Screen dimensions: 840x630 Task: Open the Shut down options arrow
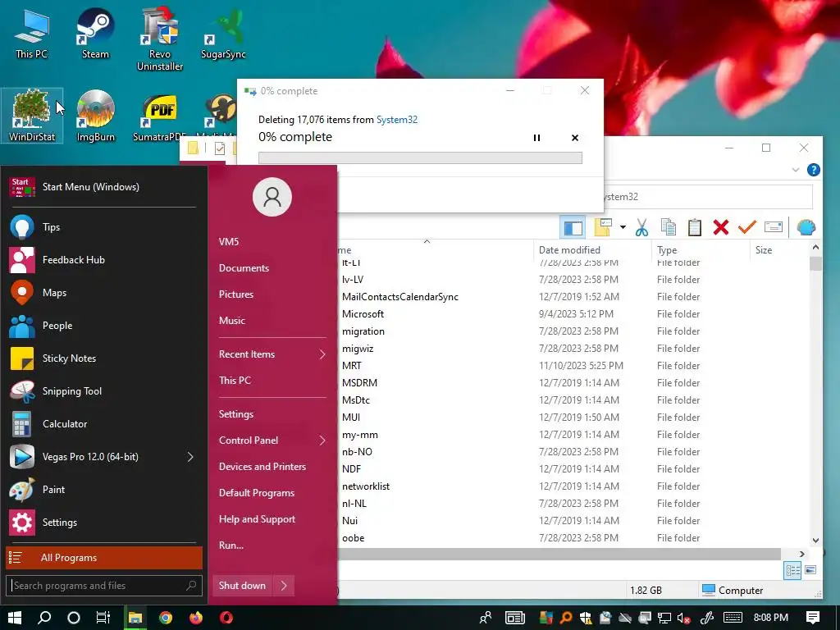284,586
